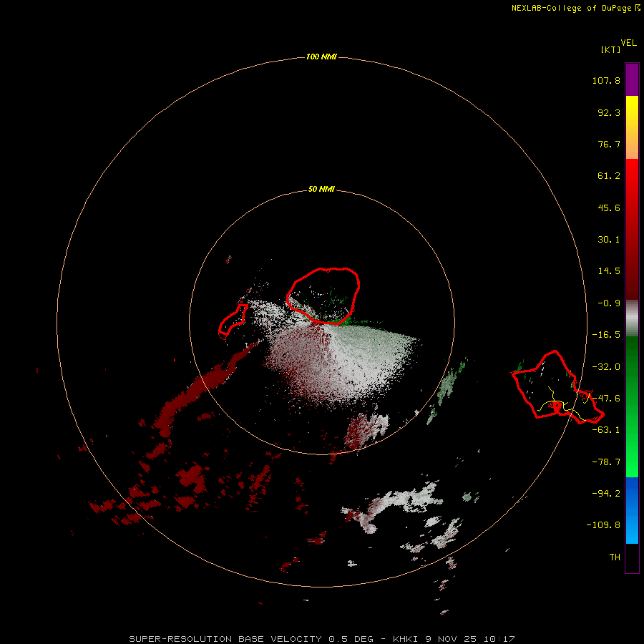Click the -78.7 legend value
This screenshot has height=644, width=644.
(x=606, y=462)
